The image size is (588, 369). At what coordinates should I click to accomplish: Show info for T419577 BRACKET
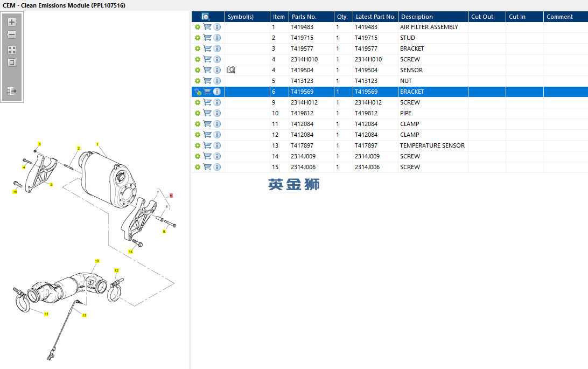(217, 48)
